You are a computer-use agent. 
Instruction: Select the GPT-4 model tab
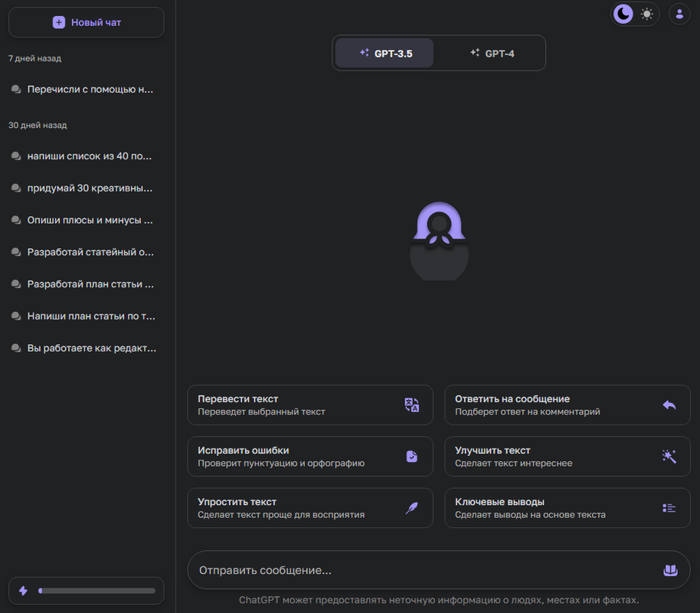click(x=492, y=53)
